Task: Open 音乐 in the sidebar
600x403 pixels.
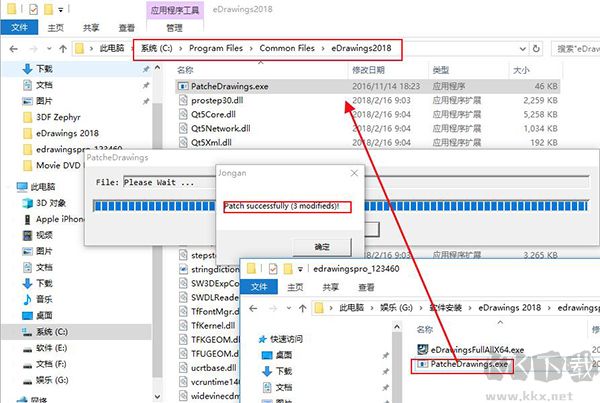Action: pos(44,299)
